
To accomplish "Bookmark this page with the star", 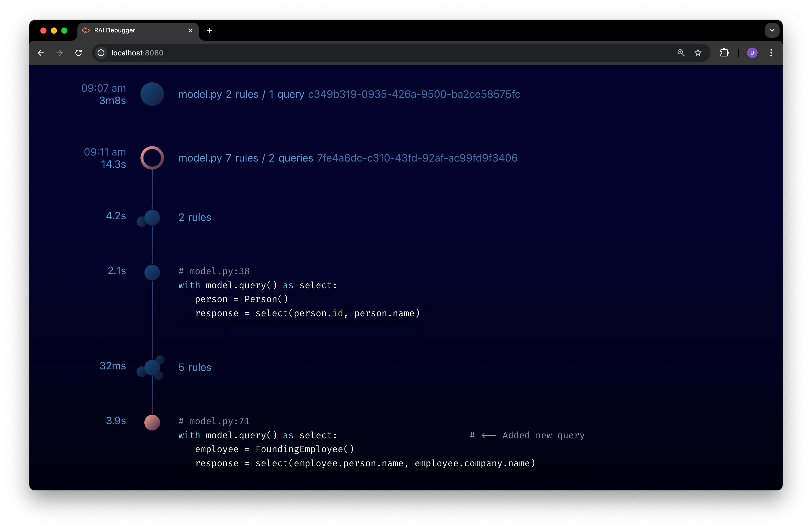I will tap(698, 53).
